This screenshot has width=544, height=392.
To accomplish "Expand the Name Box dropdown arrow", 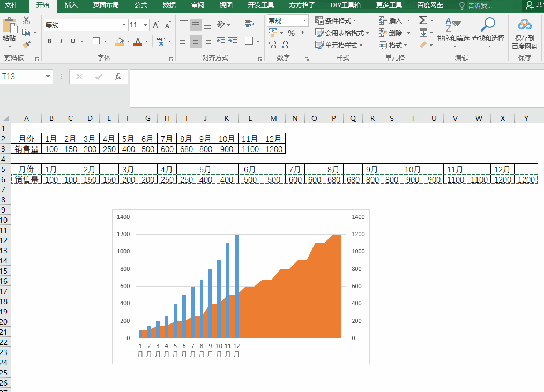I will [x=48, y=76].
